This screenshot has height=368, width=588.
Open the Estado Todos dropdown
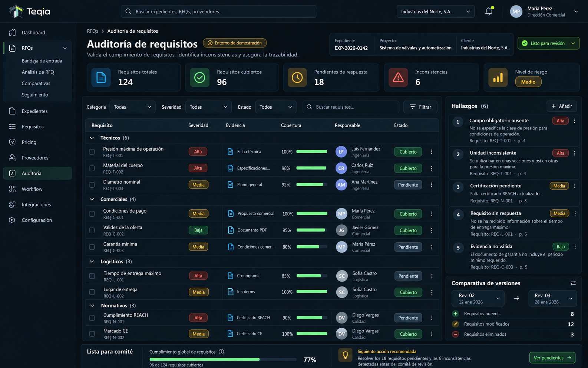[x=276, y=107]
